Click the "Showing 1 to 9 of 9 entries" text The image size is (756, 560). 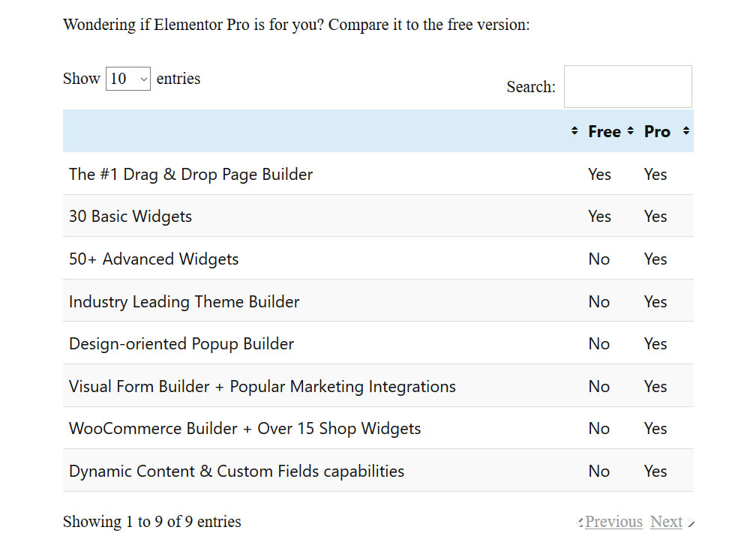(152, 522)
